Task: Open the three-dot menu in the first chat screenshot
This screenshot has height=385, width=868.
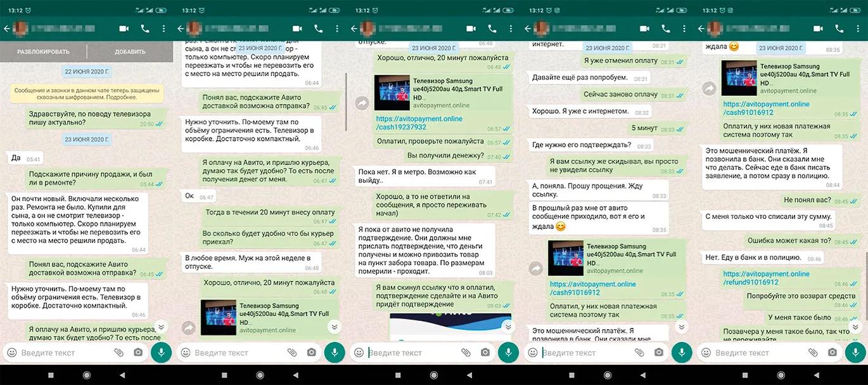Action: (164, 29)
